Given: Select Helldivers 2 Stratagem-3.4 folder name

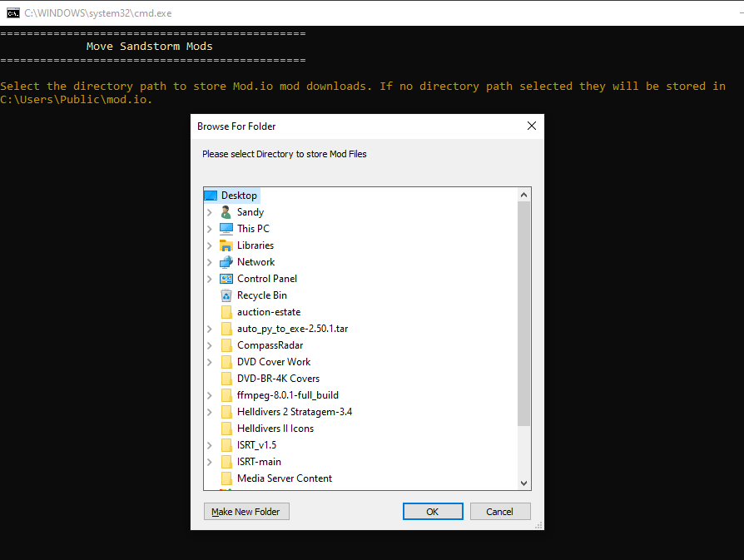Looking at the screenshot, I should point(295,411).
